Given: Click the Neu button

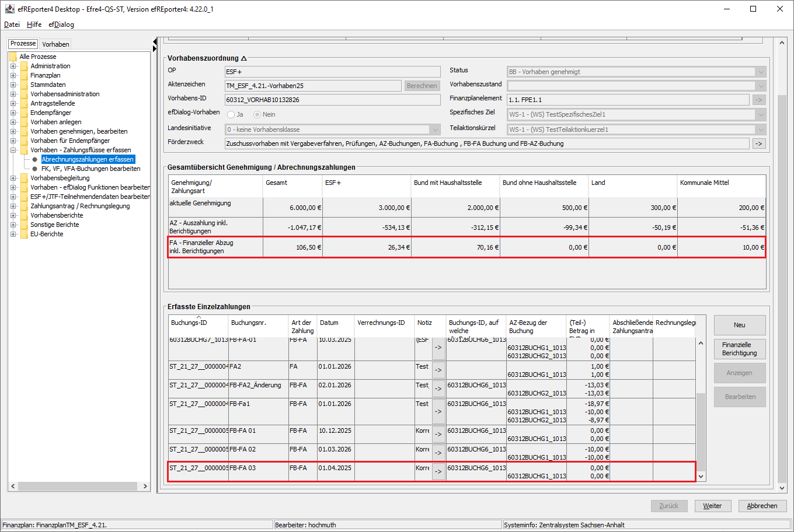Looking at the screenshot, I should click(739, 325).
